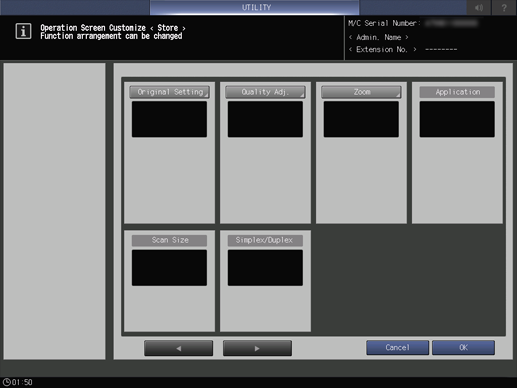Open Original Setting dropdown button

169,92
